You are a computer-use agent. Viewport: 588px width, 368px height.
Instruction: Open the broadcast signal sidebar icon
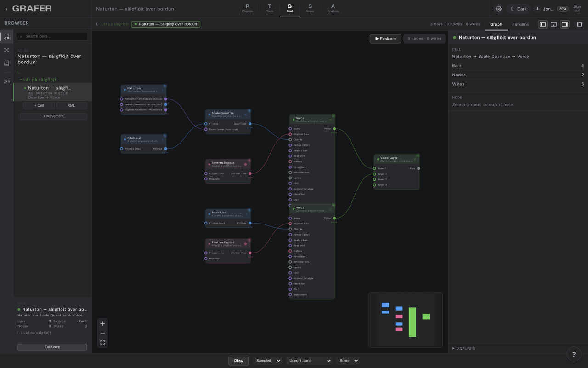click(x=6, y=81)
